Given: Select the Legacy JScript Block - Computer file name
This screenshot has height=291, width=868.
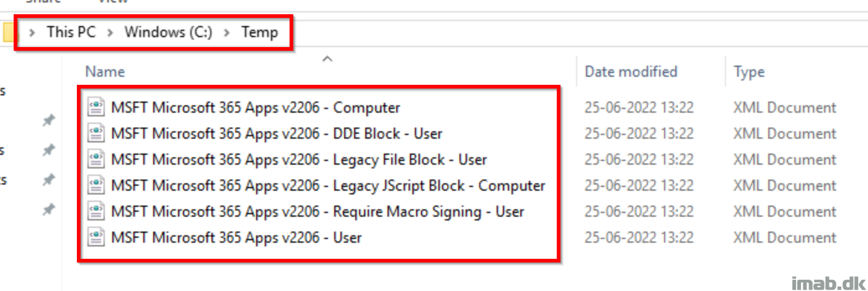Looking at the screenshot, I should point(328,186).
